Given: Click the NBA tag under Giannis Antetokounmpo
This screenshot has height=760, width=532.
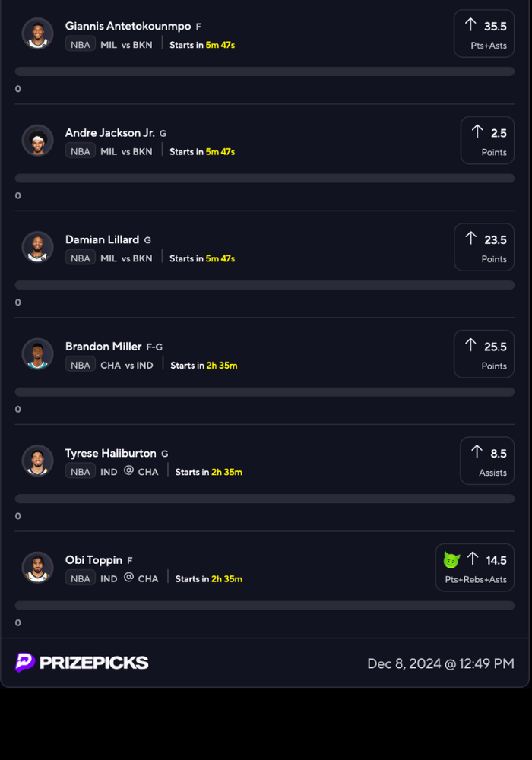Looking at the screenshot, I should pyautogui.click(x=81, y=45).
